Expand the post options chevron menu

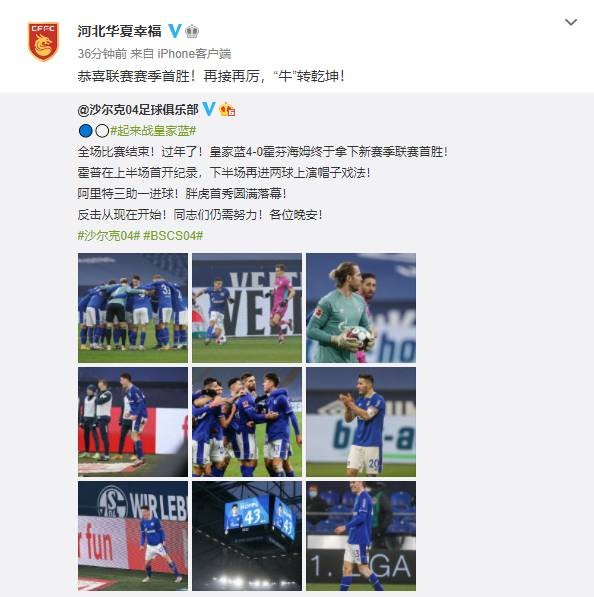571,22
